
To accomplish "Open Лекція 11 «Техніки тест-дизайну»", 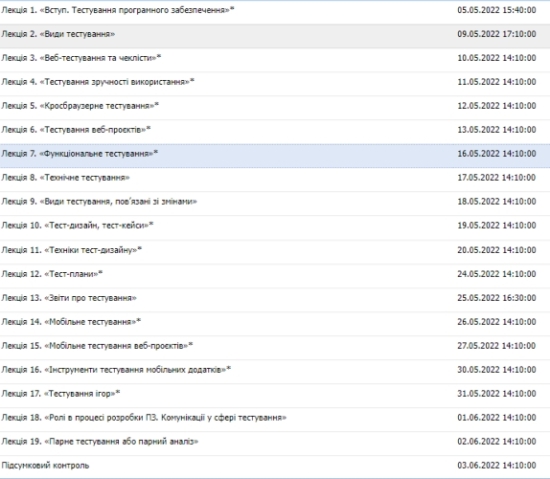I will coord(72,250).
